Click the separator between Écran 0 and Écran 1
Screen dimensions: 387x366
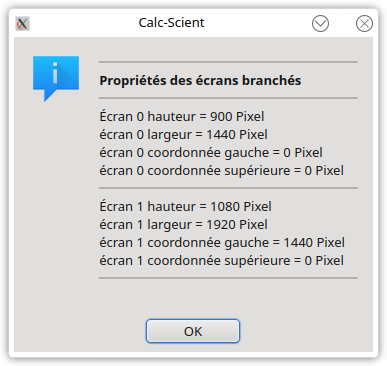(228, 188)
